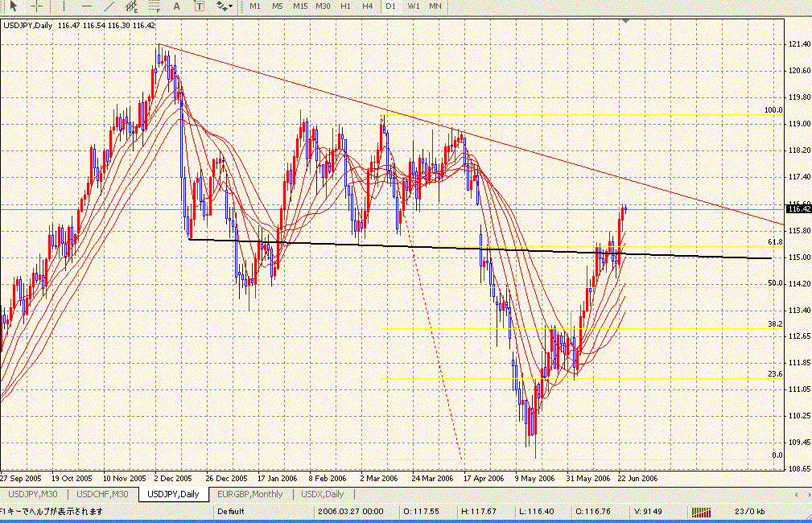Viewport: 812px width, 523px height.
Task: Select the Fibonacci retracement tool
Action: coord(155,6)
